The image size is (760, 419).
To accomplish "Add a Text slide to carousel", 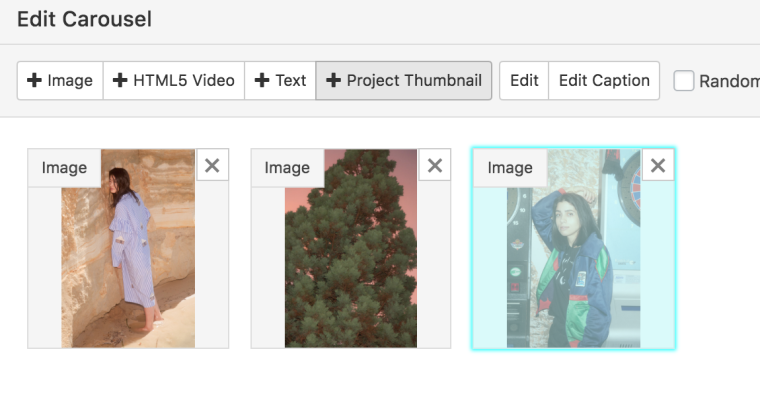I will coord(280,81).
